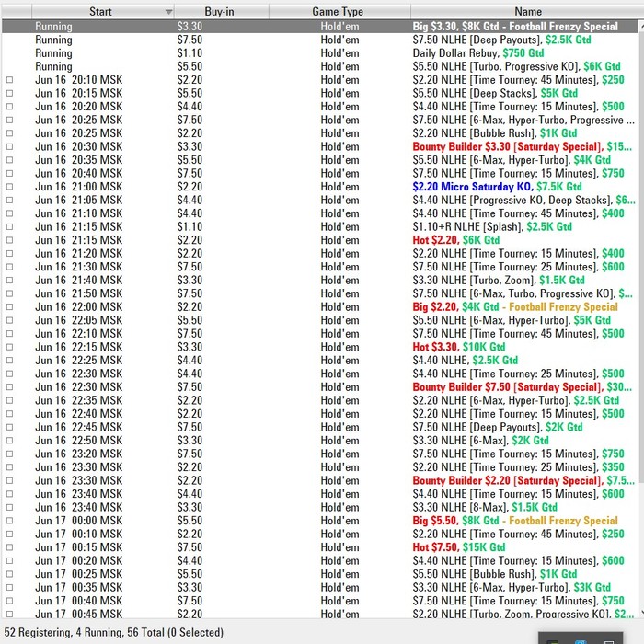
Task: Toggle the sort arrow in the Start column header
Action: pos(168,12)
